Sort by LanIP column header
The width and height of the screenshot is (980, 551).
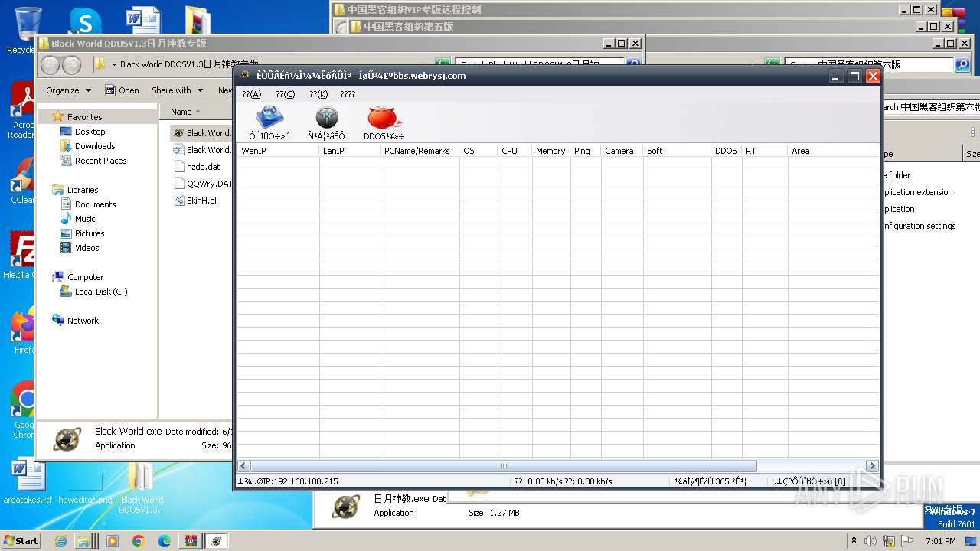(350, 151)
